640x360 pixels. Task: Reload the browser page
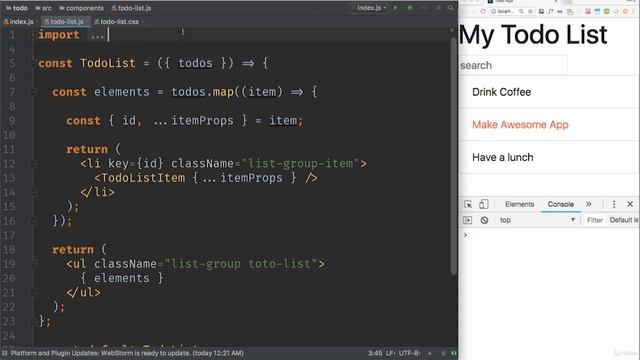point(483,11)
